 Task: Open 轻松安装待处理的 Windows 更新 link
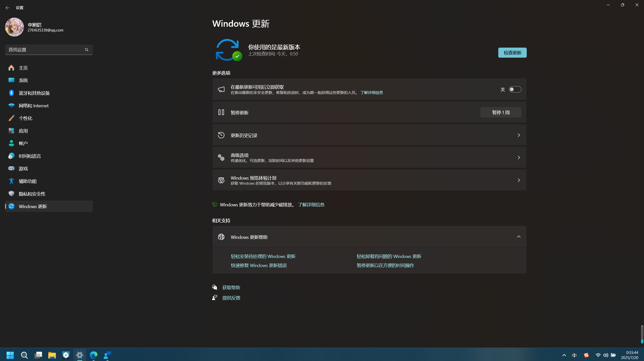click(263, 256)
